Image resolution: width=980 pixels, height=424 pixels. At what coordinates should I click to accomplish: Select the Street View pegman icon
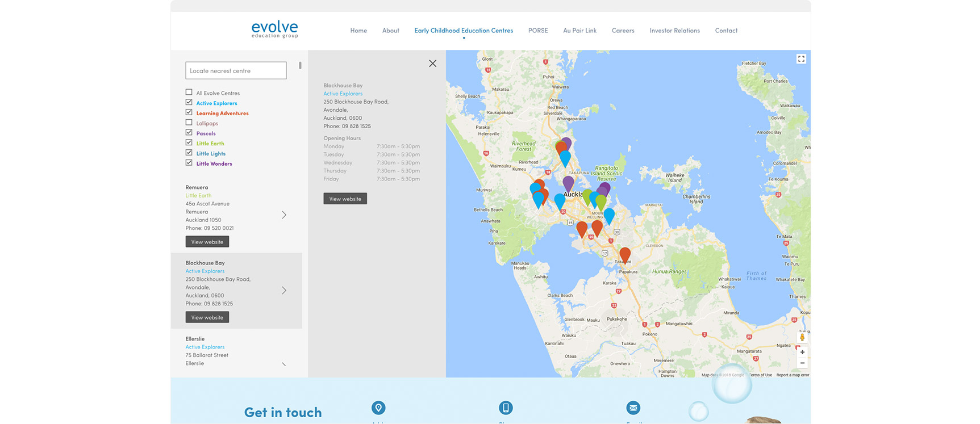pyautogui.click(x=802, y=337)
